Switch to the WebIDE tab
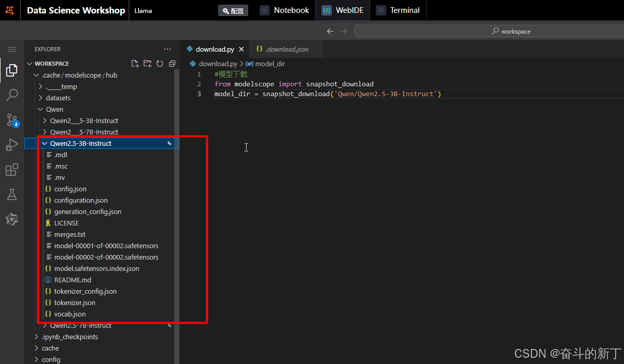This screenshot has height=364, width=624. (342, 10)
